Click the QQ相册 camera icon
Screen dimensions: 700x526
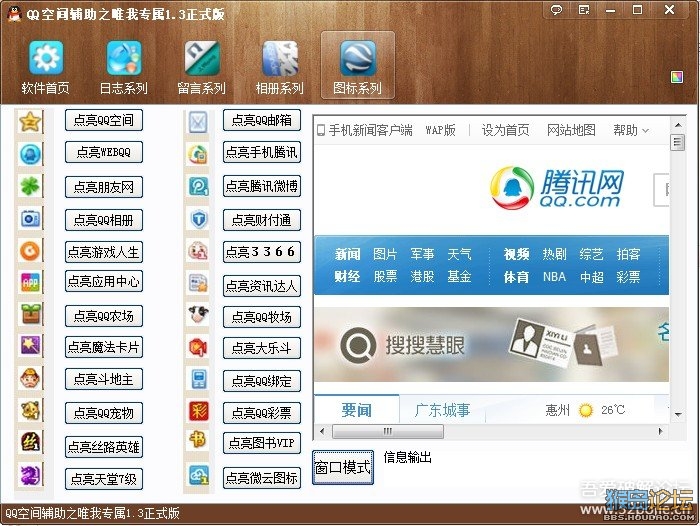pyautogui.click(x=30, y=219)
